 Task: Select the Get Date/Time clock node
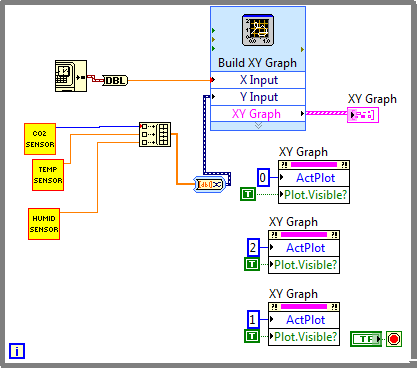click(71, 76)
